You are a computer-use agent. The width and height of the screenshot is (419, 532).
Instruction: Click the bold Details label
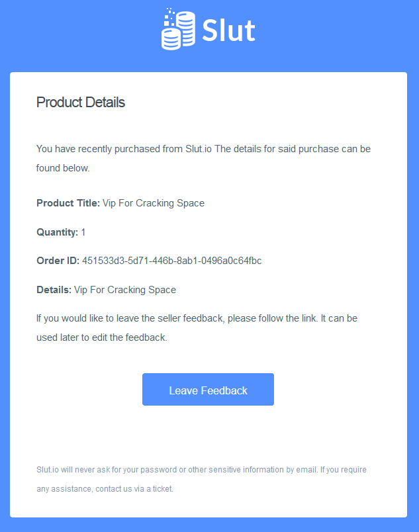[x=54, y=290]
